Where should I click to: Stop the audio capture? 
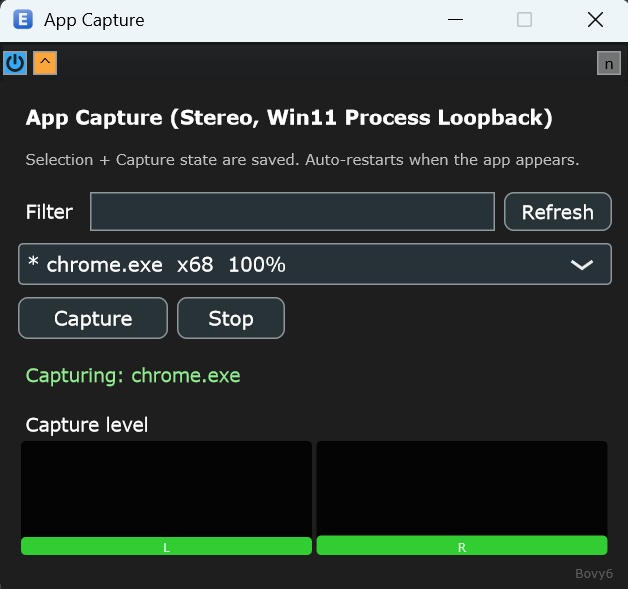231,318
